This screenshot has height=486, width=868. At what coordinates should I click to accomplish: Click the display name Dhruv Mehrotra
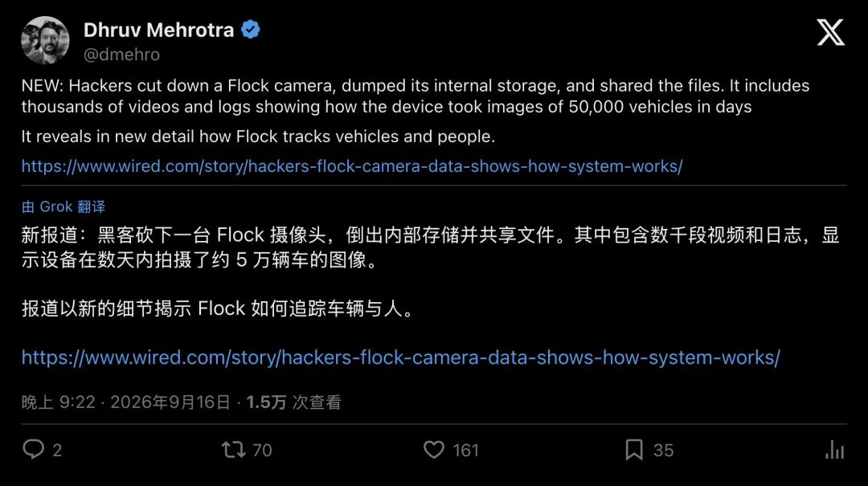(159, 30)
